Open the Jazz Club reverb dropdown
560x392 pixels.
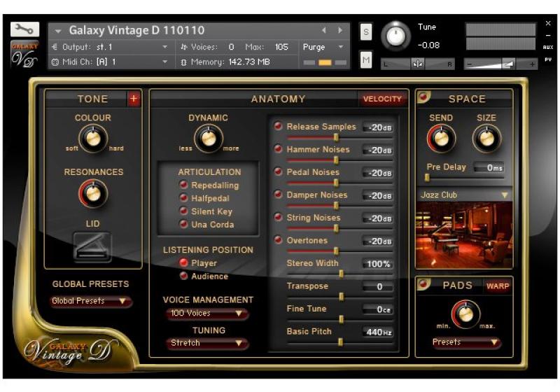point(463,195)
